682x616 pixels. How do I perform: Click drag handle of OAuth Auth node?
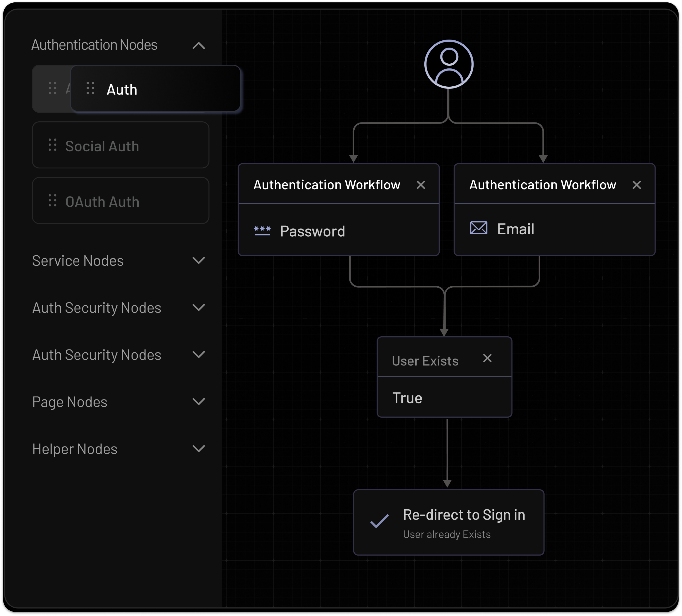53,201
